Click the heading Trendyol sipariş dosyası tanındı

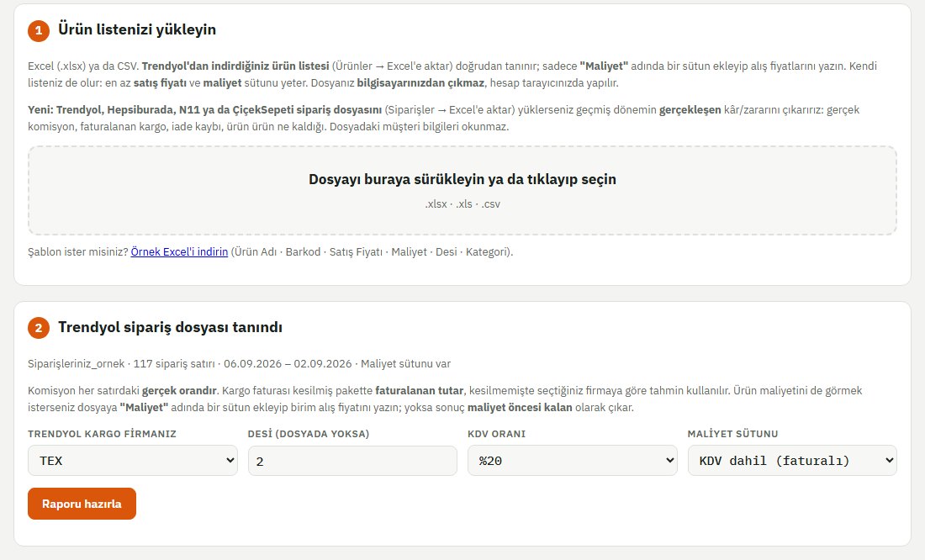pos(170,327)
